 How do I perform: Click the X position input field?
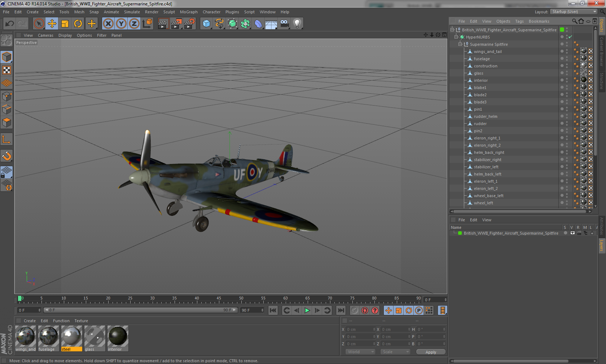click(x=360, y=329)
